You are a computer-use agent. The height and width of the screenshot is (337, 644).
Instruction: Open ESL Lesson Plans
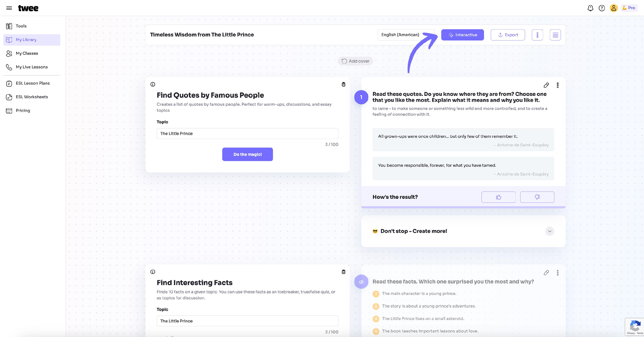point(32,83)
